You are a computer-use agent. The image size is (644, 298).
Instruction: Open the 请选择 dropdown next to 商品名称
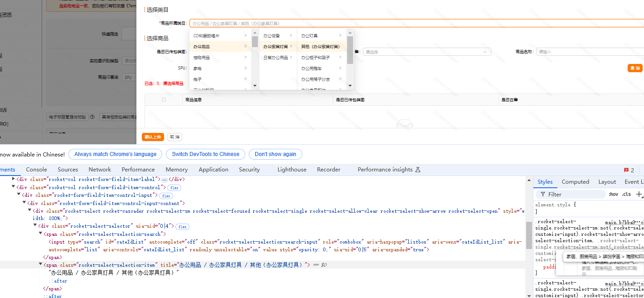pos(426,52)
